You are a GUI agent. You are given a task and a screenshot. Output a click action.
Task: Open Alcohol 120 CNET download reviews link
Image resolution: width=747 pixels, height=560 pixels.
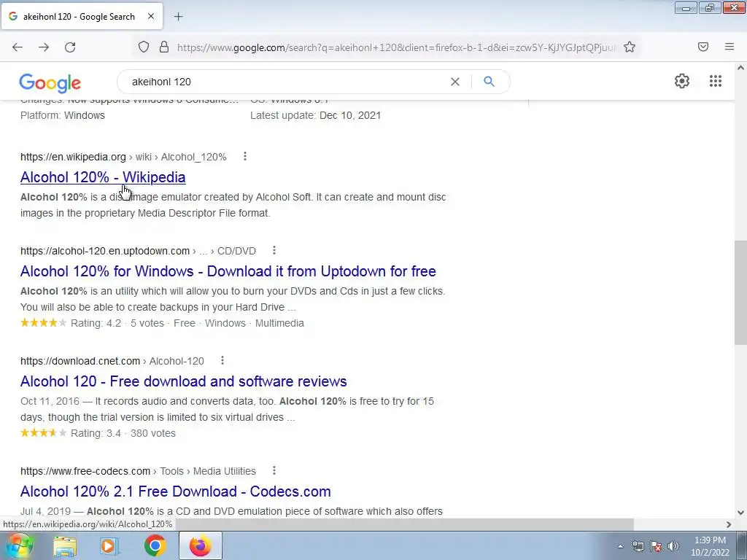coord(183,381)
